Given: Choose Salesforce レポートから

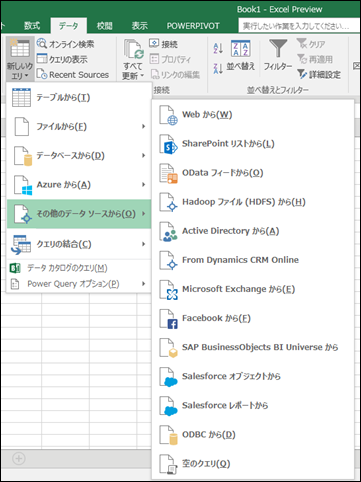Looking at the screenshot, I should [253, 405].
